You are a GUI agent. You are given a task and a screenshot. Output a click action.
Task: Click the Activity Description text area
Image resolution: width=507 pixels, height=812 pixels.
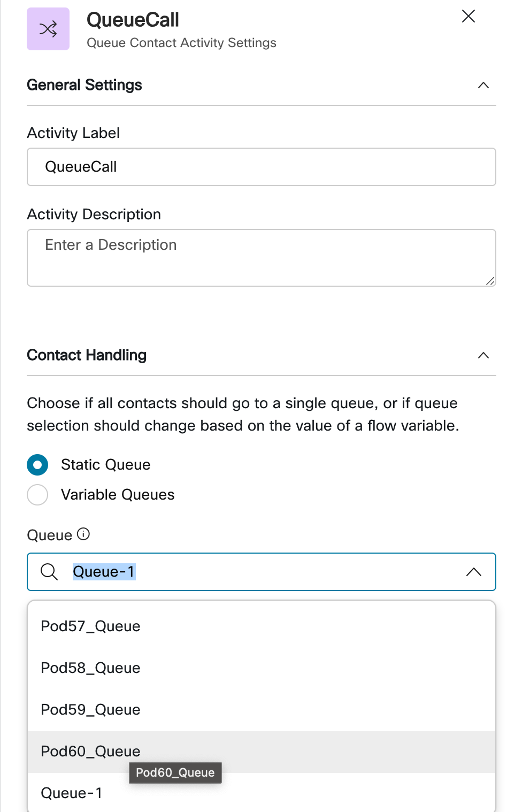261,258
